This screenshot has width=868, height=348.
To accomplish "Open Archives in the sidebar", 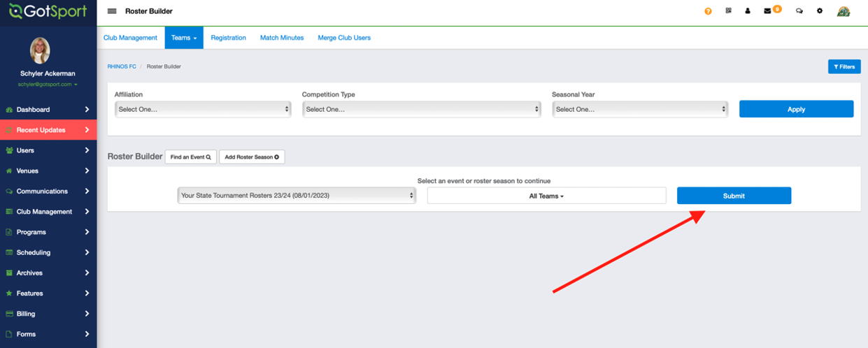I will coord(48,273).
